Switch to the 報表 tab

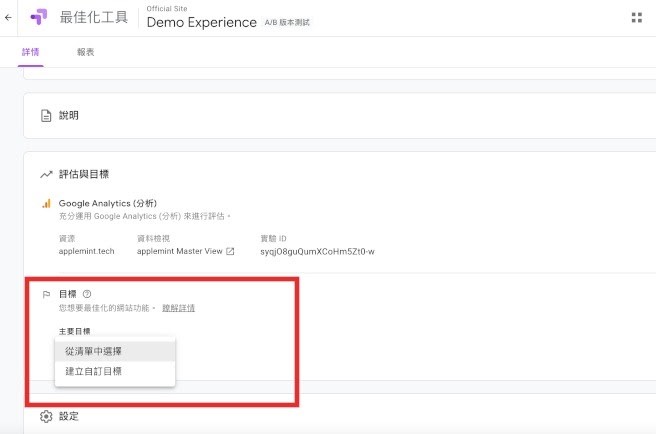[86, 52]
